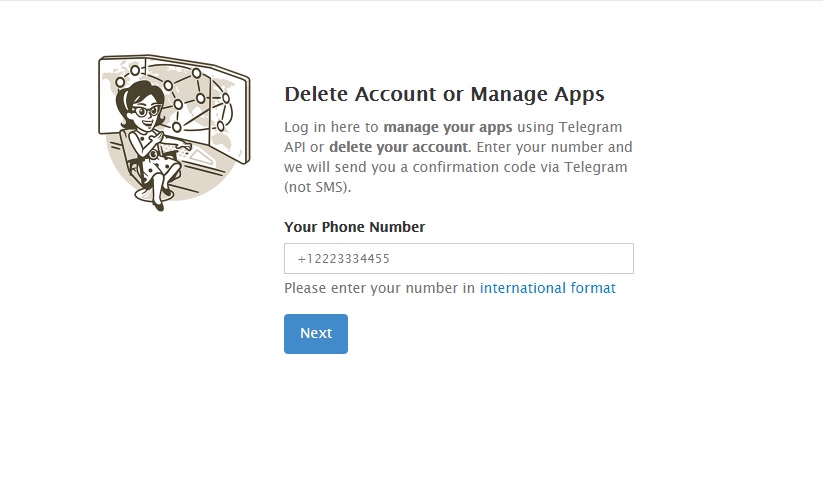Click the 'Please enter your number in' text
The width and height of the screenshot is (823, 496).
(x=380, y=288)
